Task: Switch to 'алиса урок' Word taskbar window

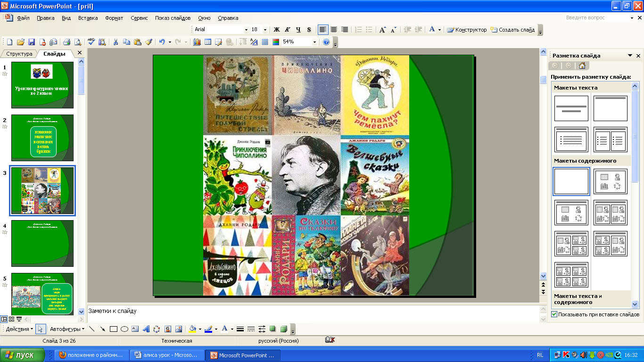Action: tap(167, 355)
